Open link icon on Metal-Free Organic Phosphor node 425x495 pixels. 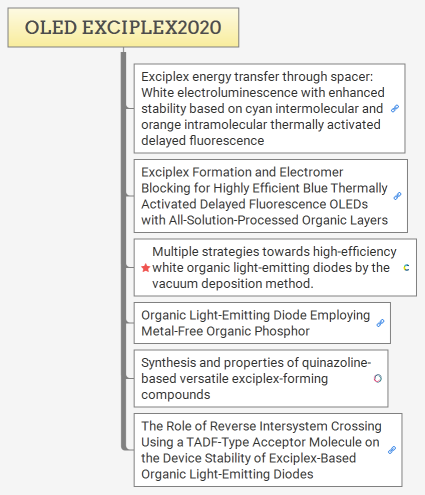pyautogui.click(x=380, y=323)
